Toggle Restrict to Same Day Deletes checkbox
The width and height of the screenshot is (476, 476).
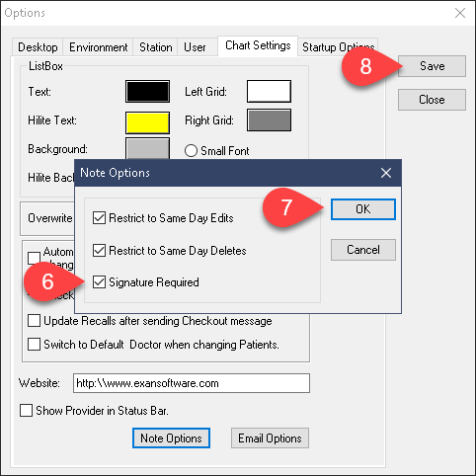99,251
